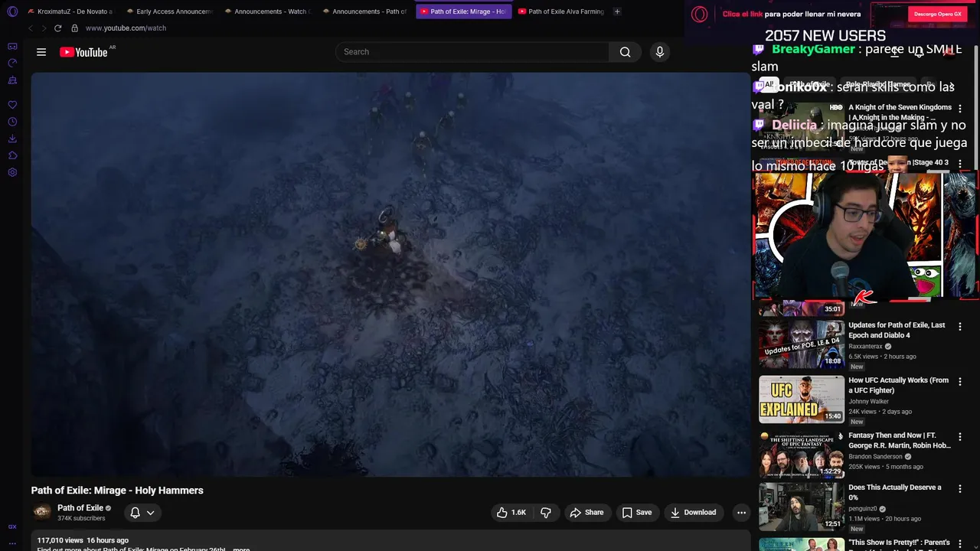Click the search magnifier button
The height and width of the screenshot is (551, 980).
625,52
